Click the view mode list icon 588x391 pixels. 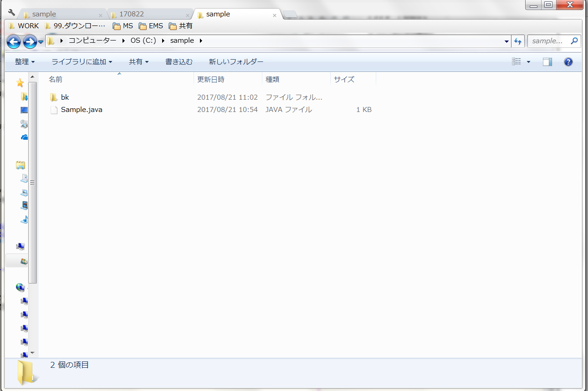tap(516, 61)
